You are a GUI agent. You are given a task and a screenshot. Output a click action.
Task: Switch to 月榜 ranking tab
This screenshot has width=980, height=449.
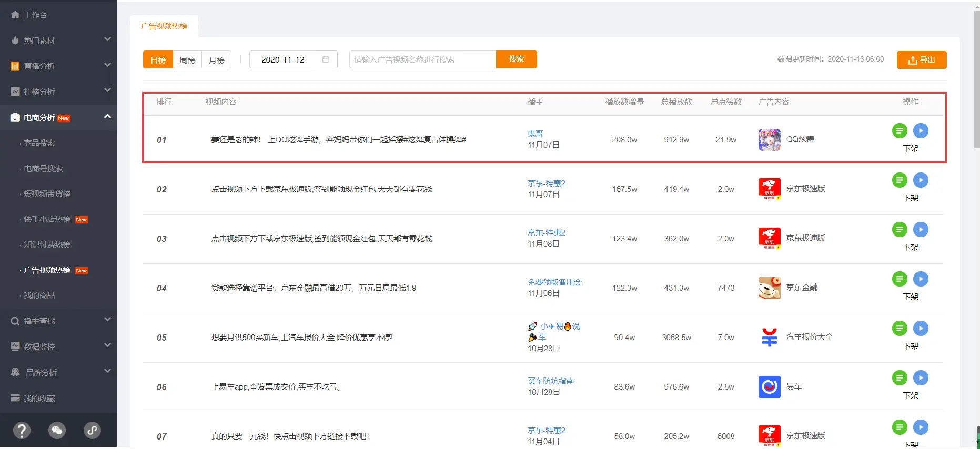tap(217, 60)
